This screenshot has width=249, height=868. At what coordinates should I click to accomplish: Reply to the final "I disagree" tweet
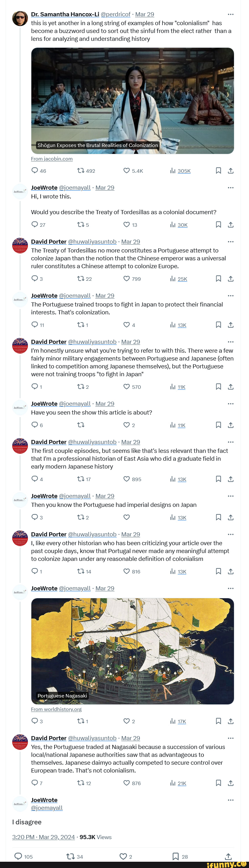[x=18, y=856]
